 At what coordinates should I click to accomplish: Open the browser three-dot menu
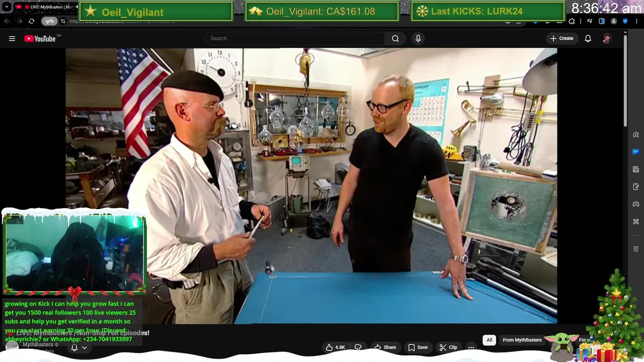636,21
